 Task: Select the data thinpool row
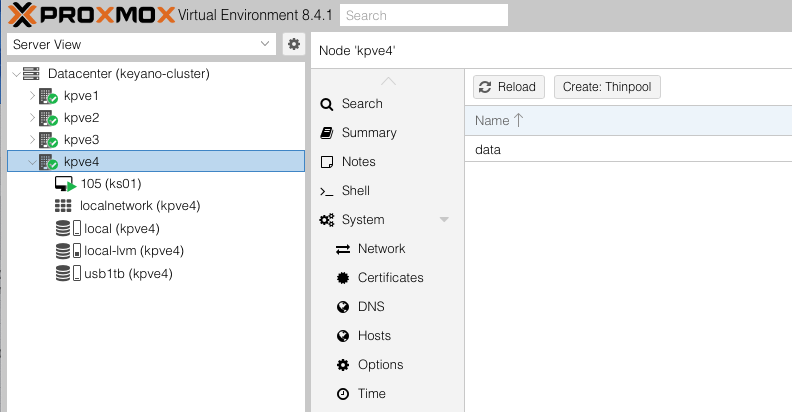(x=628, y=149)
